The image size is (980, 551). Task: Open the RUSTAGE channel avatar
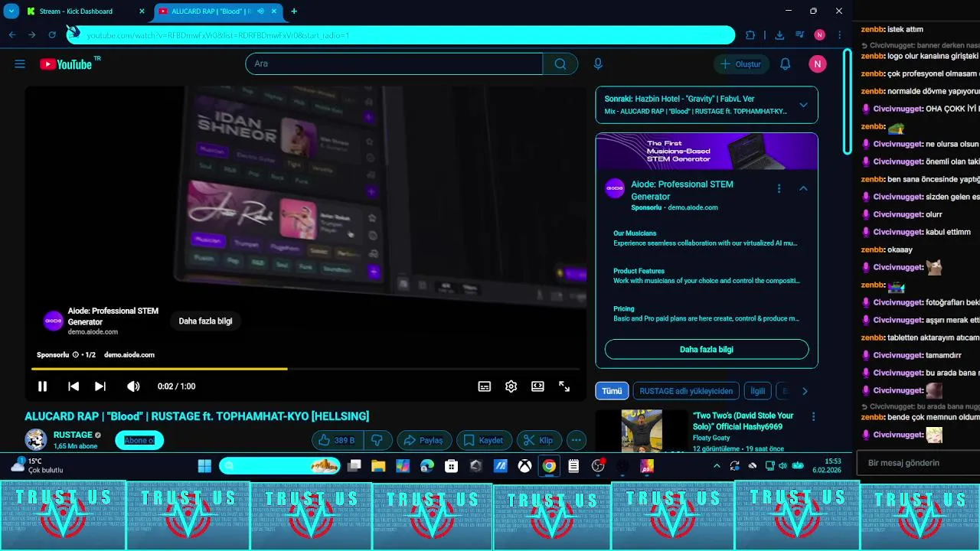click(36, 440)
